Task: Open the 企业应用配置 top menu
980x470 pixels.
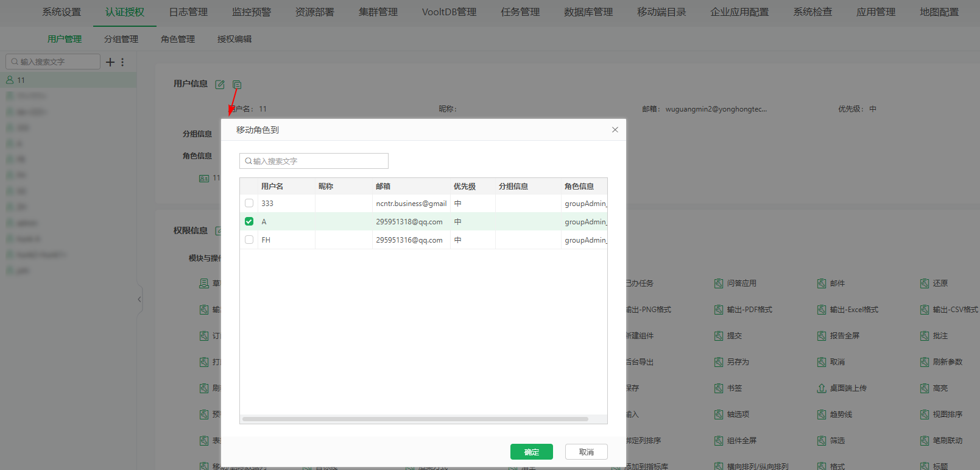Action: tap(739, 12)
